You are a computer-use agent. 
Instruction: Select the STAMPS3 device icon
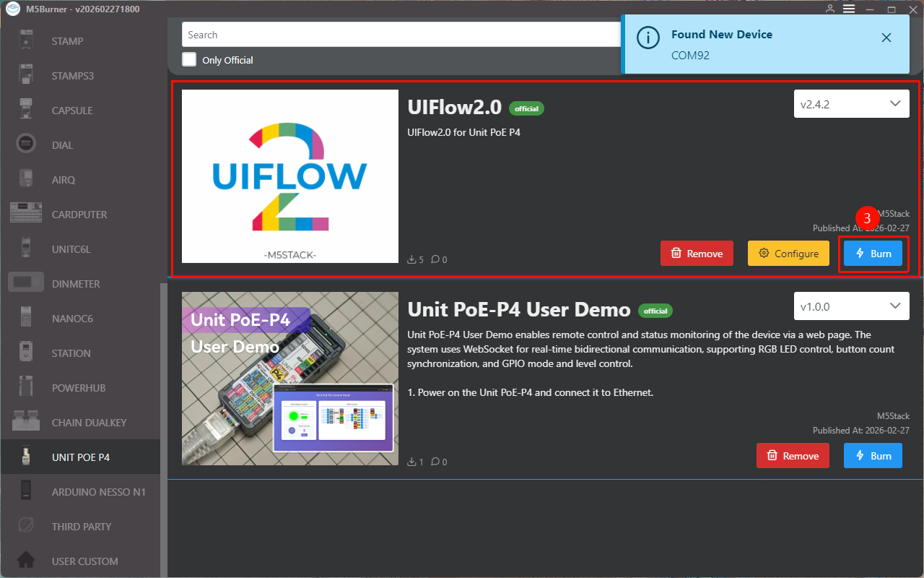point(26,76)
